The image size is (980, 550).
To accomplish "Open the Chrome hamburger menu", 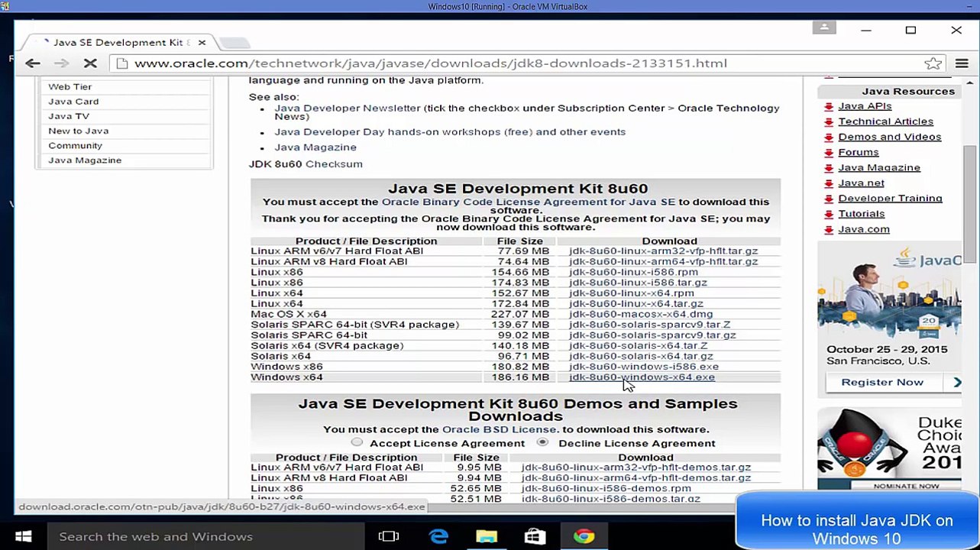I will (x=962, y=63).
